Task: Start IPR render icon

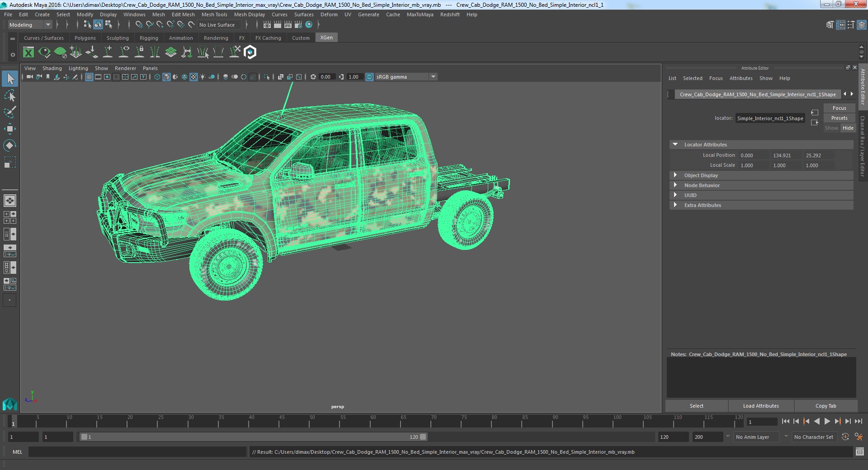Action: [x=288, y=25]
